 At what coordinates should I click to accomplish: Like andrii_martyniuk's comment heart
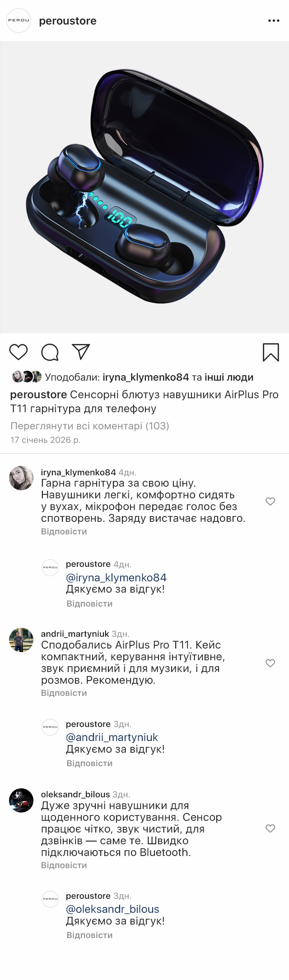270,663
